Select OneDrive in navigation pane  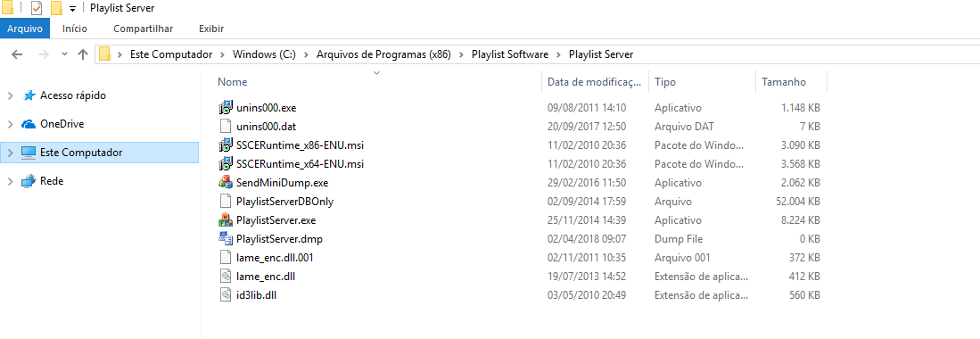click(62, 124)
